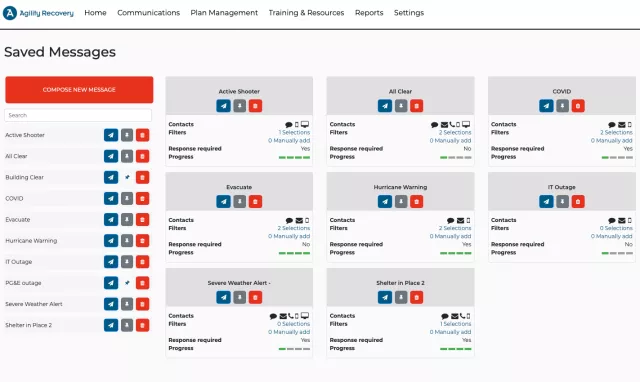Image resolution: width=640 pixels, height=382 pixels.
Task: Click progress bar on Severe Weather Alert card
Action: coord(294,349)
